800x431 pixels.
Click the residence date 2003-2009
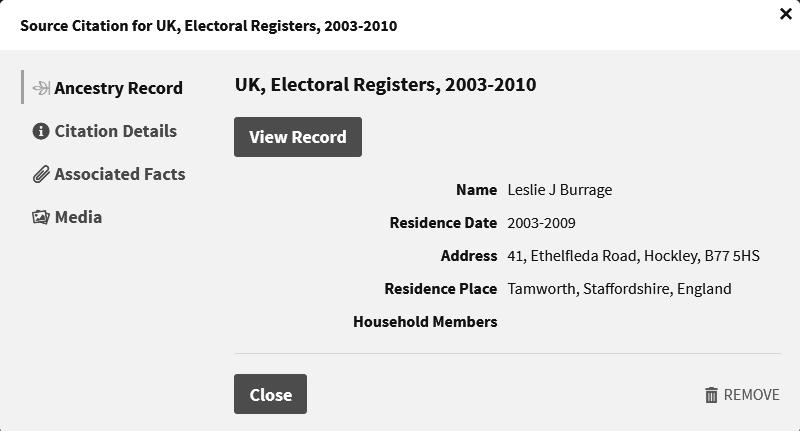click(x=541, y=223)
